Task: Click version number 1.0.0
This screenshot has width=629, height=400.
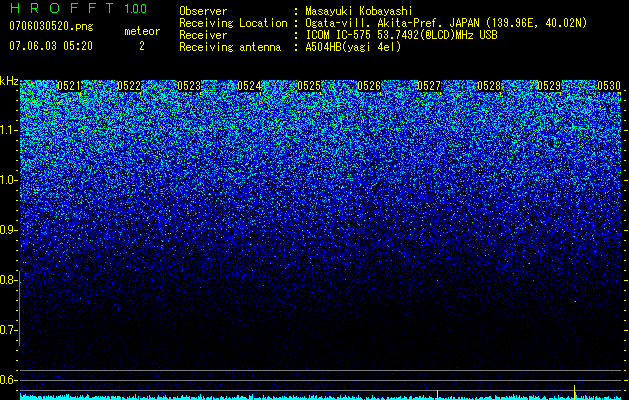Action: pos(135,9)
